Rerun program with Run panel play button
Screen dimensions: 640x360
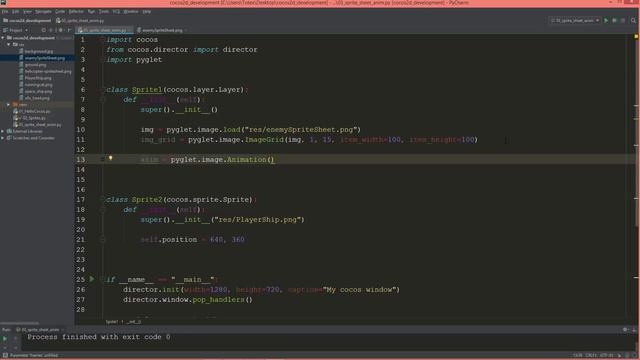click(x=5, y=338)
